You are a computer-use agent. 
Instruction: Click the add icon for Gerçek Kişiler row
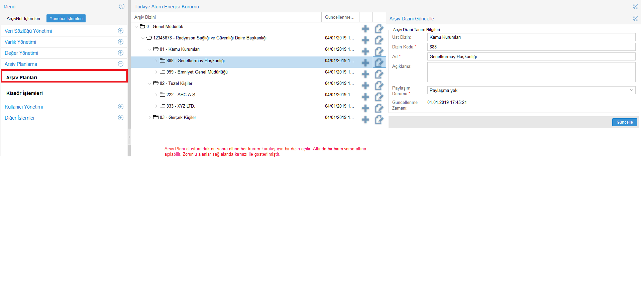coord(365,119)
